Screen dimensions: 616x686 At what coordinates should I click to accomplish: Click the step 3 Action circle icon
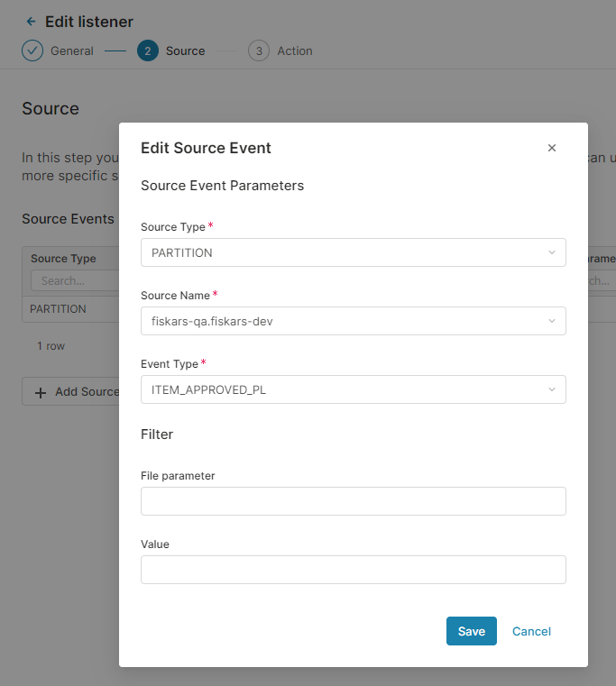pyautogui.click(x=259, y=50)
